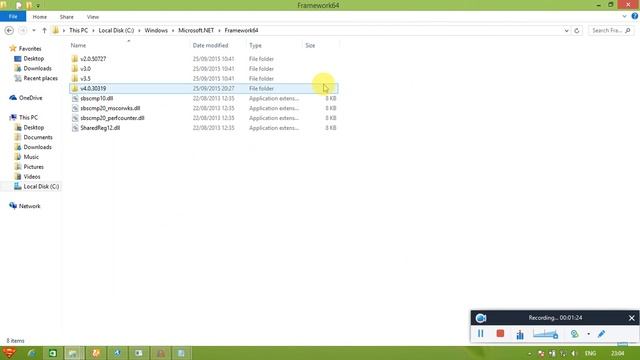This screenshot has height=360, width=640.
Task: Click the recorder camera logo icon
Action: tap(480, 318)
